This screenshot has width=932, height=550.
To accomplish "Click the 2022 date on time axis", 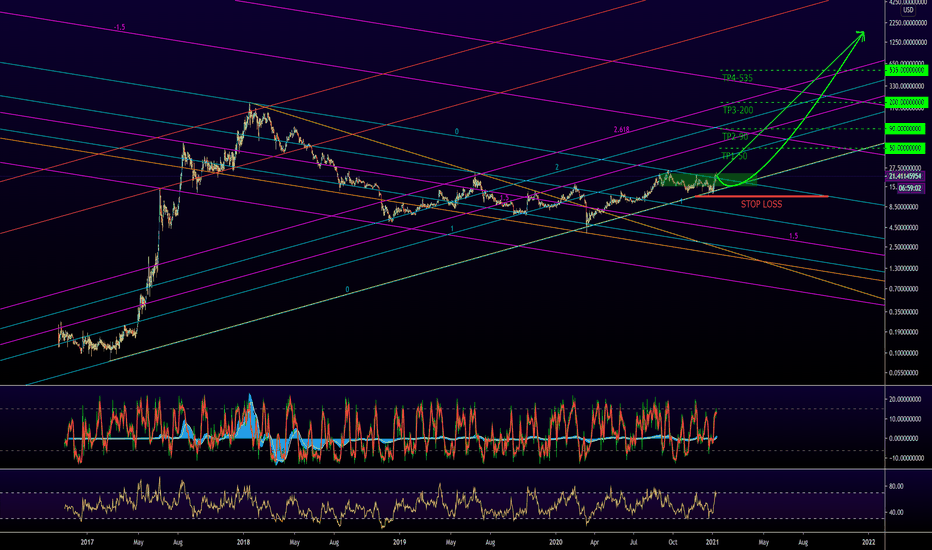I will (869, 542).
